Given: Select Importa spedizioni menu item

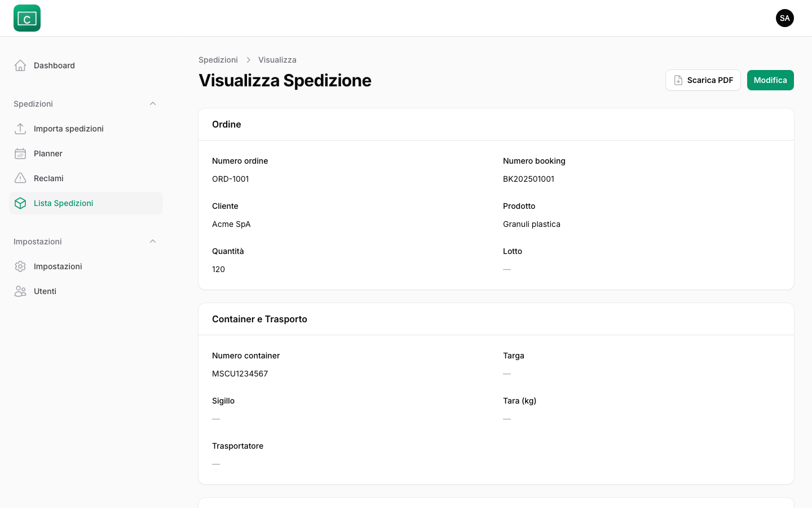Looking at the screenshot, I should 69,129.
